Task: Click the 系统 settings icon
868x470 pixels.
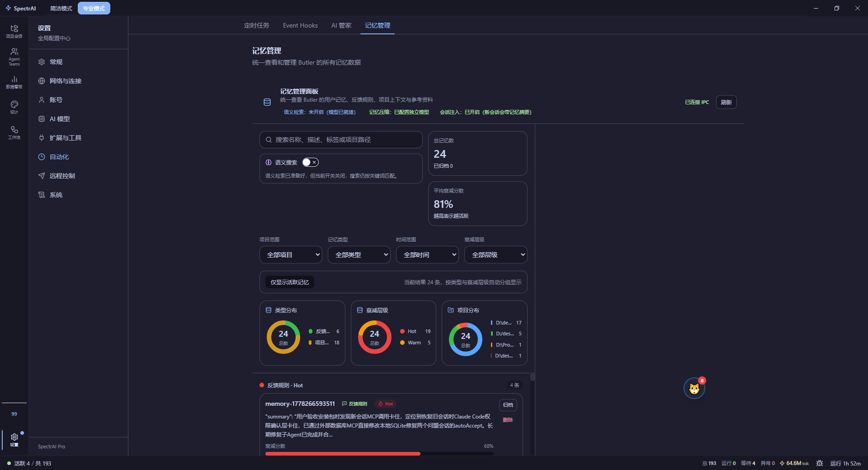Action: coord(42,195)
